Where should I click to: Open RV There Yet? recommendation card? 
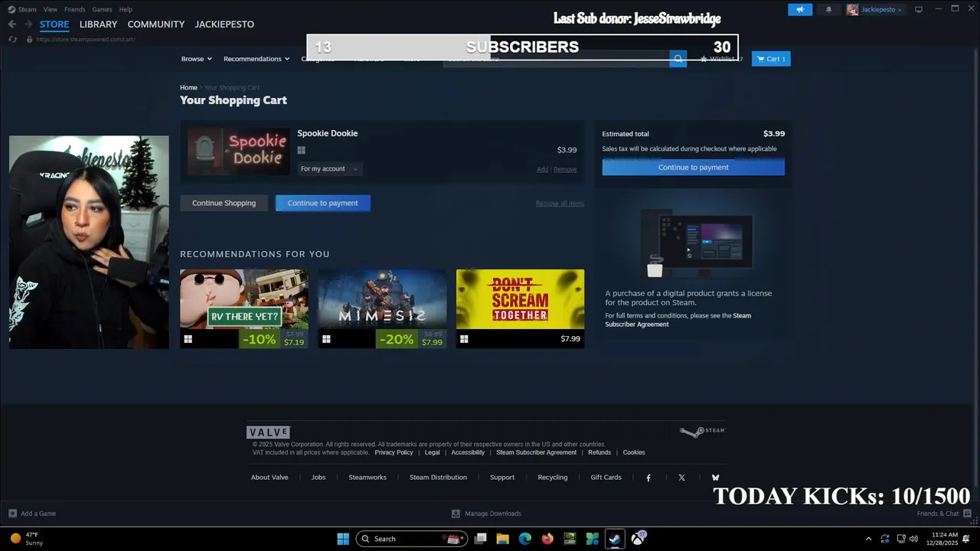(244, 308)
